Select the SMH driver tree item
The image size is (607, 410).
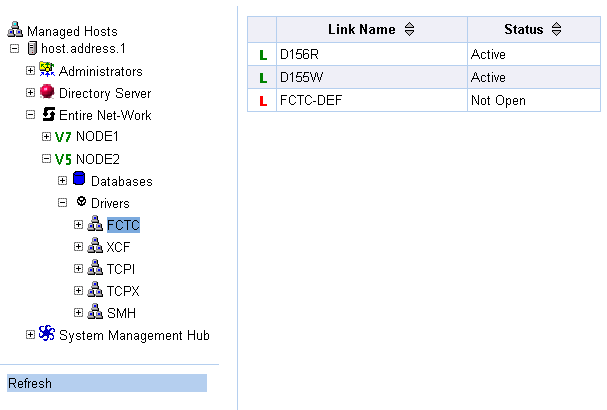click(x=121, y=313)
